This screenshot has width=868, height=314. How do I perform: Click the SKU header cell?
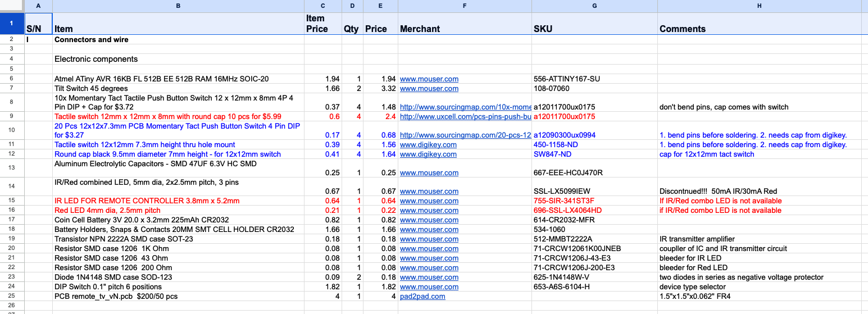pos(594,24)
